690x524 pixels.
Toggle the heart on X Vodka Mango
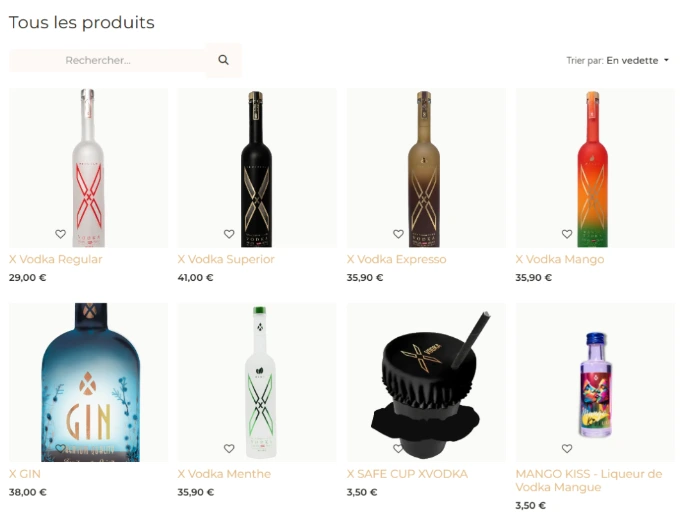[x=567, y=234]
